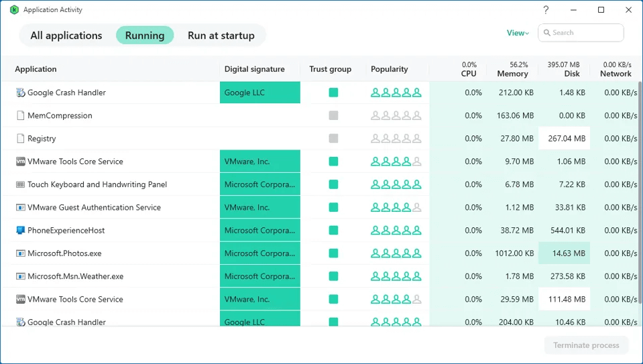Viewport: 643px width, 364px height.
Task: Click the Registry file icon
Action: [x=20, y=139]
